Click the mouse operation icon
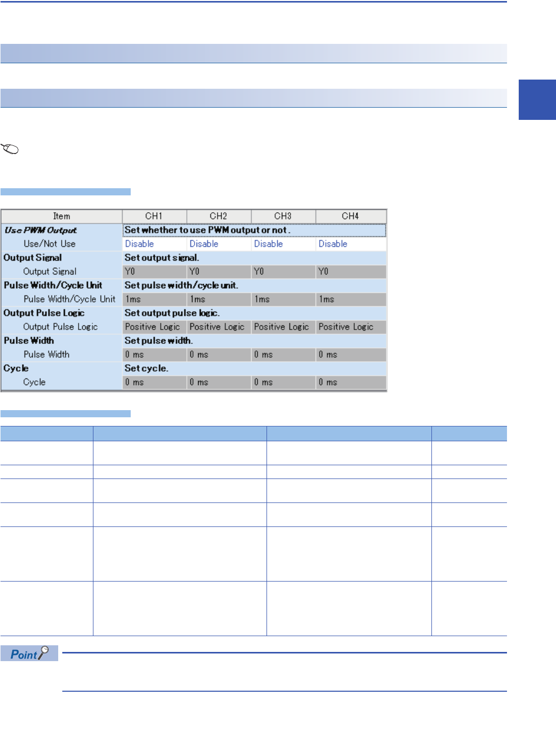556x756 pixels. click(x=10, y=149)
